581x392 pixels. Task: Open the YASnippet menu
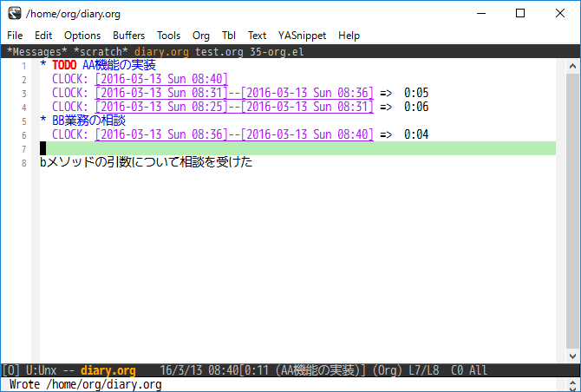click(302, 36)
